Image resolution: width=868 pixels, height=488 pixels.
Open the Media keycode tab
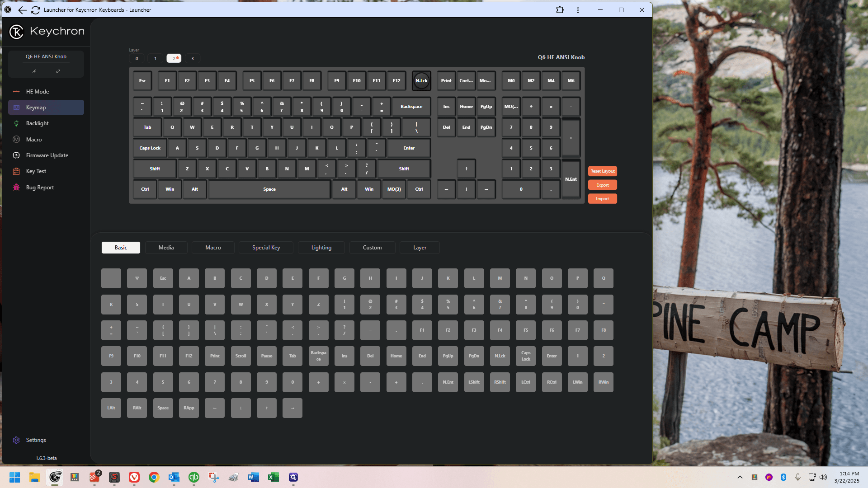coord(166,248)
